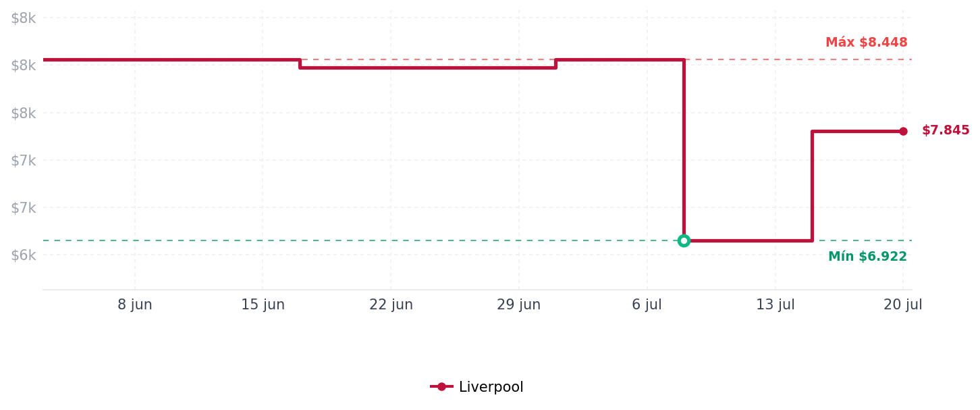
Task: Click the price drop vertical line segment
Action: [684, 150]
